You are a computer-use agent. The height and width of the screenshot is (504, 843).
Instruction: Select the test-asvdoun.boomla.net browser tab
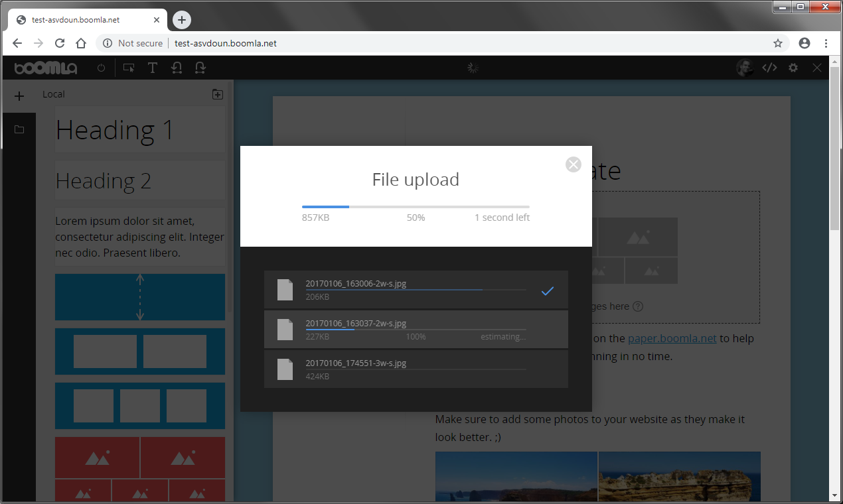click(x=87, y=20)
